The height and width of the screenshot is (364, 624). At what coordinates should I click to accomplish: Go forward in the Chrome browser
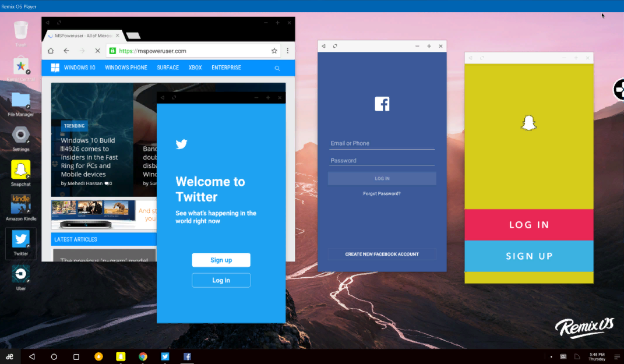point(82,51)
